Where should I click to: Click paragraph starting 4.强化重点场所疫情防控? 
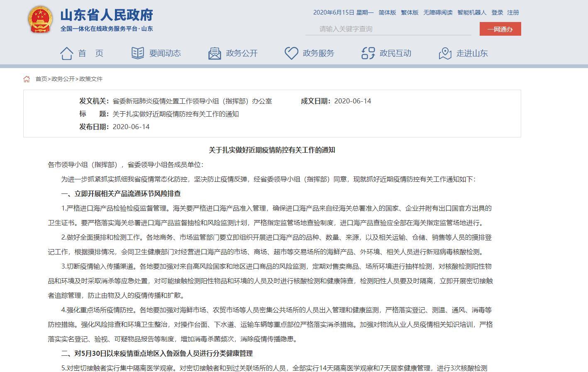pos(270,325)
